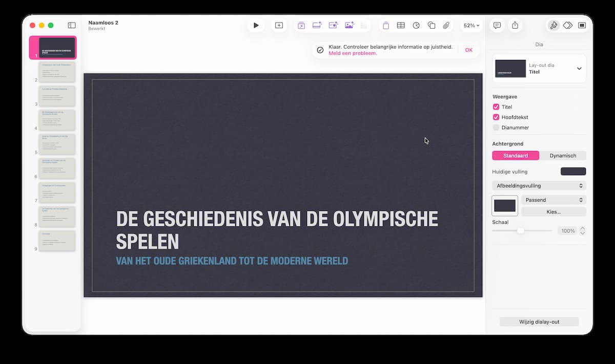Switch background to Dynamisch tab

coord(563,156)
